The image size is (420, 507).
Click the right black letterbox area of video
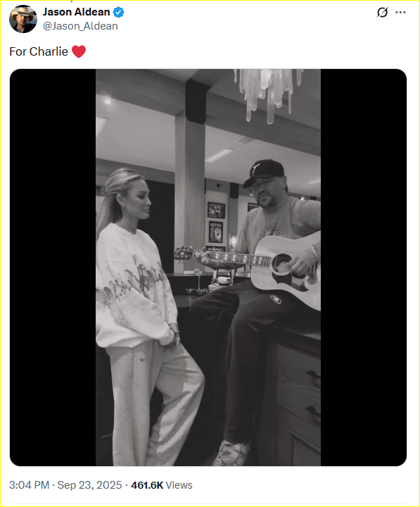(x=364, y=268)
